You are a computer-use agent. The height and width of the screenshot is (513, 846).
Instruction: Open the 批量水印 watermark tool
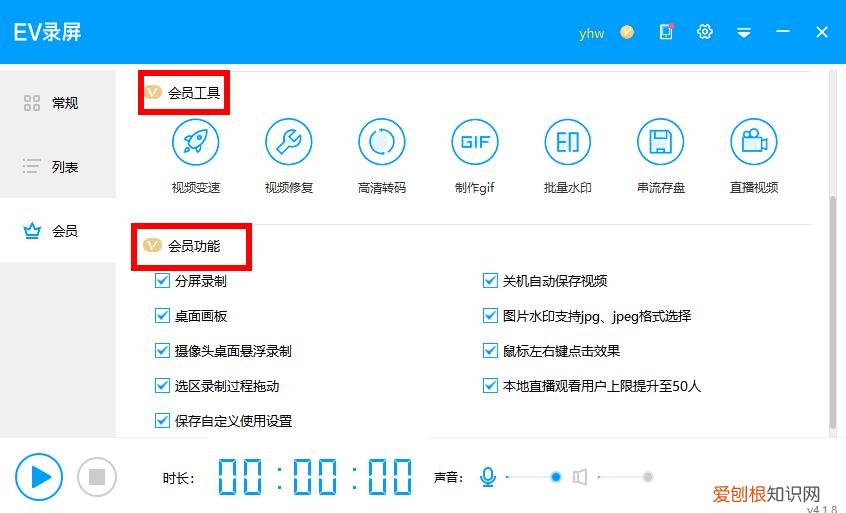568,142
